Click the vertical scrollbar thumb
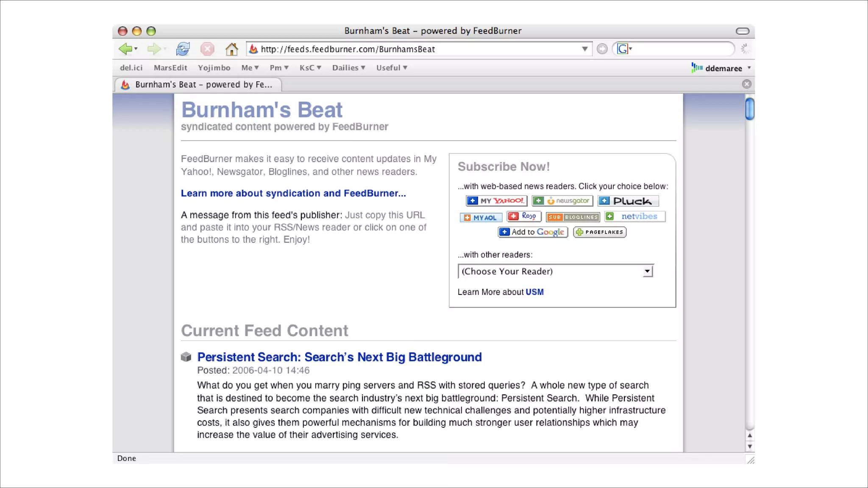Viewport: 868px width, 488px height. 749,109
